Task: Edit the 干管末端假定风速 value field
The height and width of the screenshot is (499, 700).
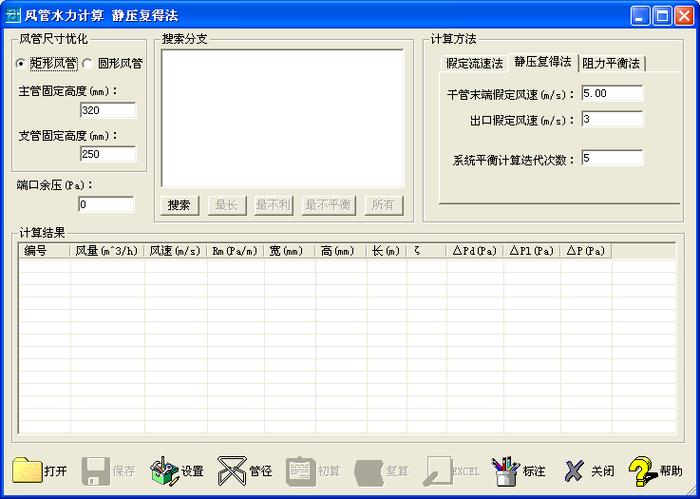Action: [610, 93]
